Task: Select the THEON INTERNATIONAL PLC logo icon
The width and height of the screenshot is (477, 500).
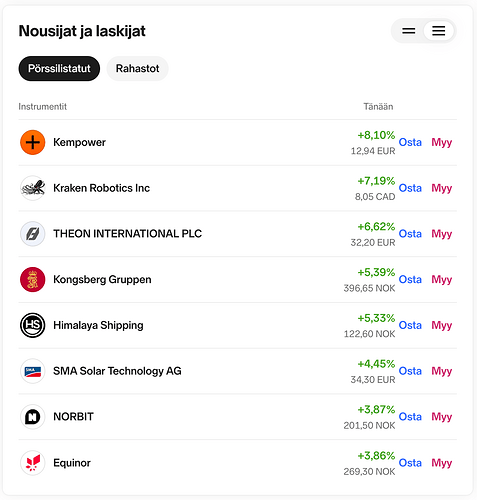Action: point(32,234)
